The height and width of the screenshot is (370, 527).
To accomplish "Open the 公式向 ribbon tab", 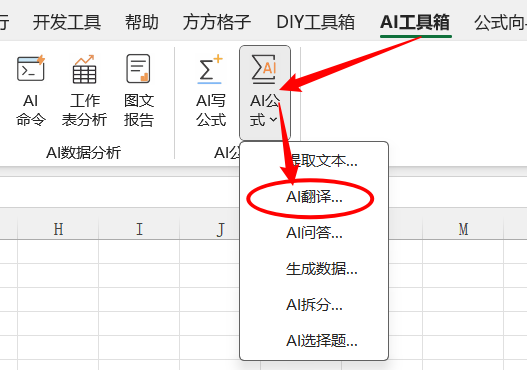I will [x=500, y=23].
